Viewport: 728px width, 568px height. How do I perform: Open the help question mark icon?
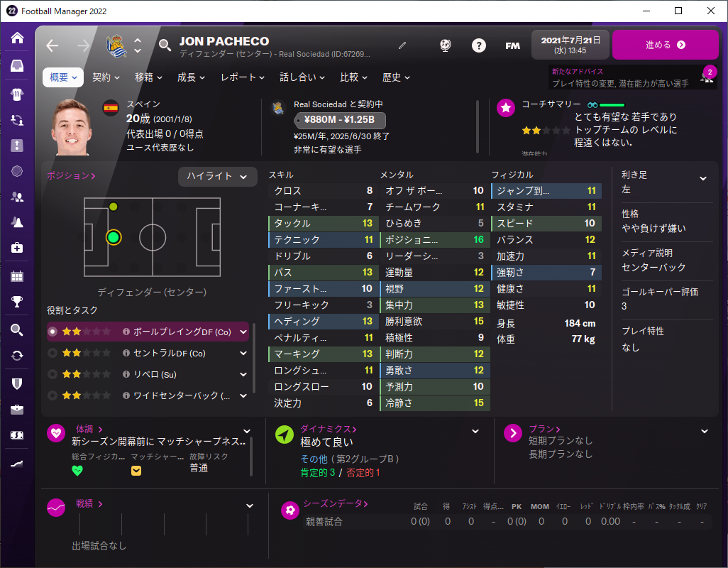pyautogui.click(x=479, y=45)
